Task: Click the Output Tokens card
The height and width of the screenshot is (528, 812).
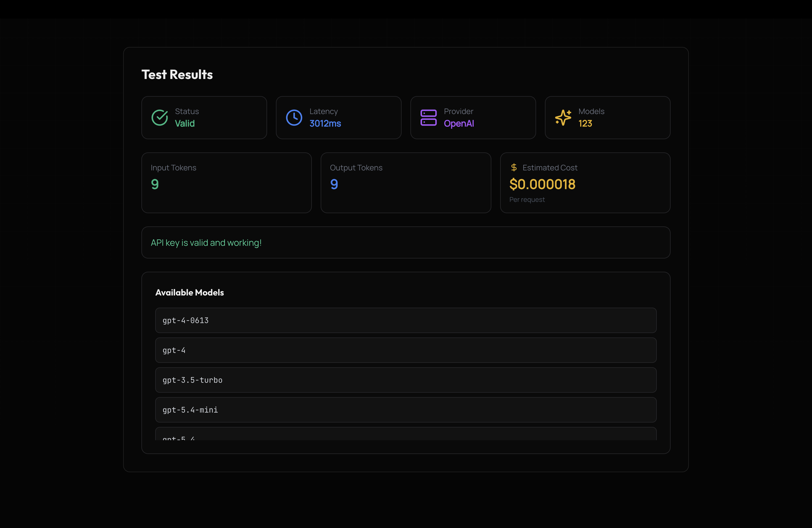Action: coord(405,183)
